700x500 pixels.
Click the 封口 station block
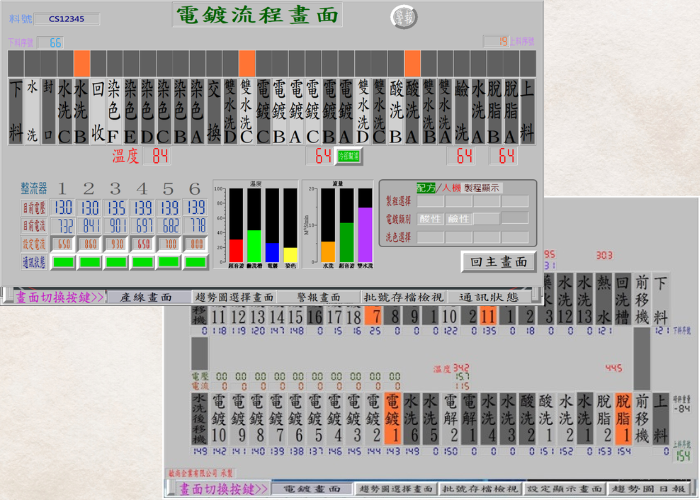48,110
